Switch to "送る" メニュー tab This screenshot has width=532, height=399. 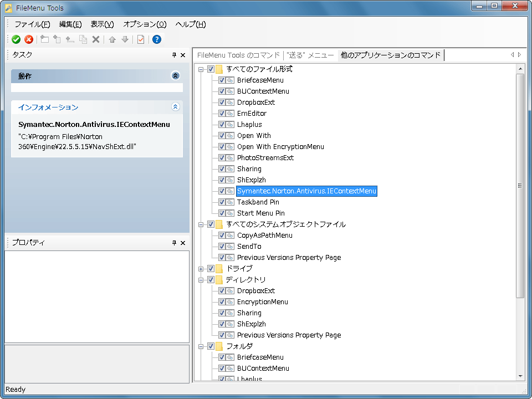tap(310, 55)
